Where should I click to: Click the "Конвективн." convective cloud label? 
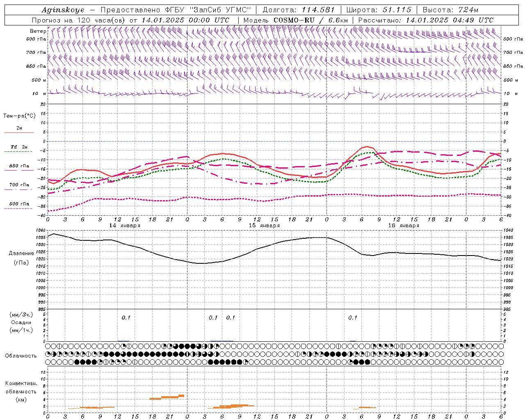tap(21, 383)
